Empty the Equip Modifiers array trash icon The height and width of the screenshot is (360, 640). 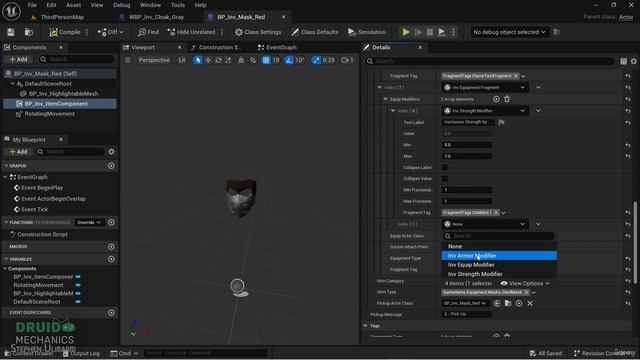click(507, 99)
